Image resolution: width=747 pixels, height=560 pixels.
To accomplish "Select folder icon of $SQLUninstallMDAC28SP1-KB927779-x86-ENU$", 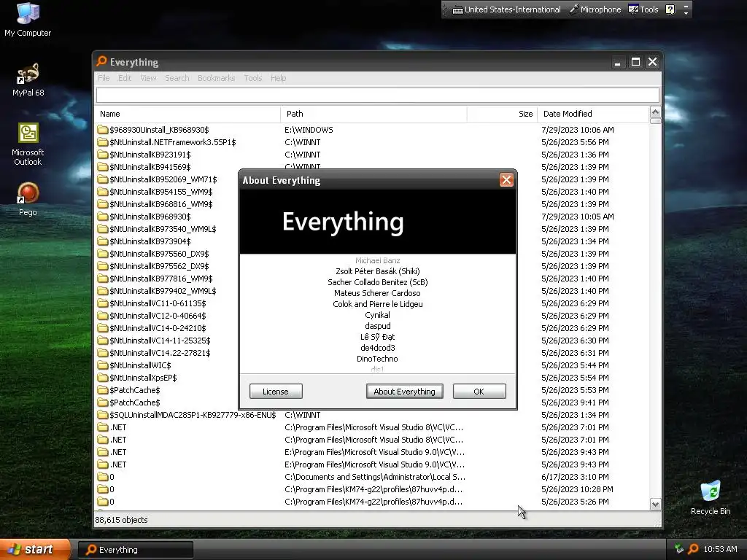I will (102, 415).
